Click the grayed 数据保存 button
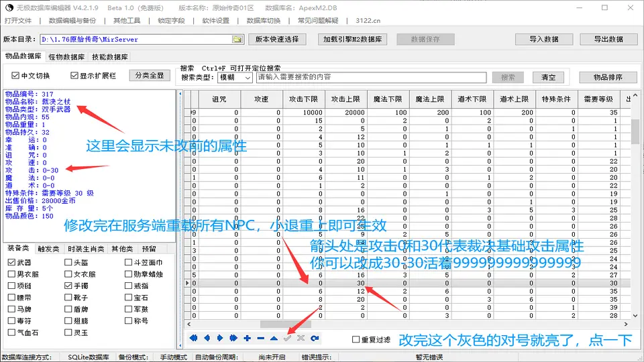Viewport: 644px width, 362px height. pyautogui.click(x=425, y=40)
